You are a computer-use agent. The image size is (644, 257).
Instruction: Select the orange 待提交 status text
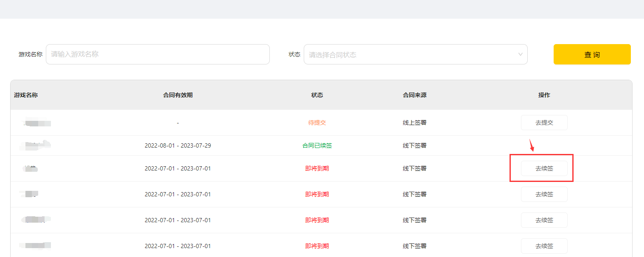317,123
